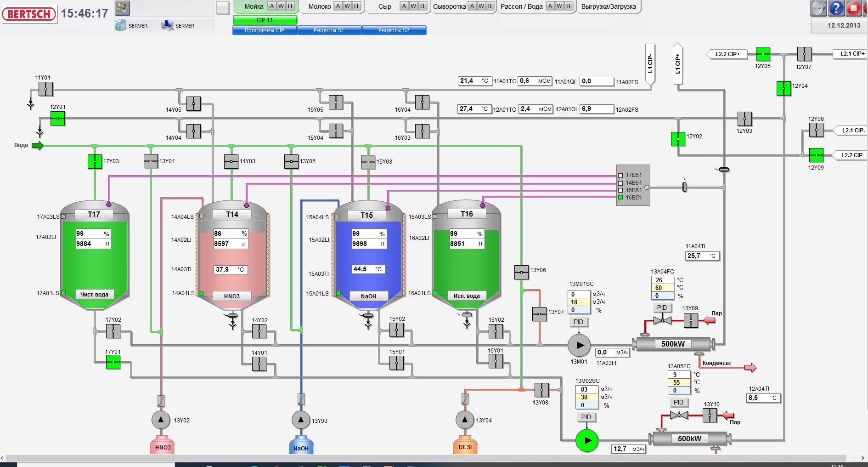Open Программы CIP button

[x=265, y=30]
